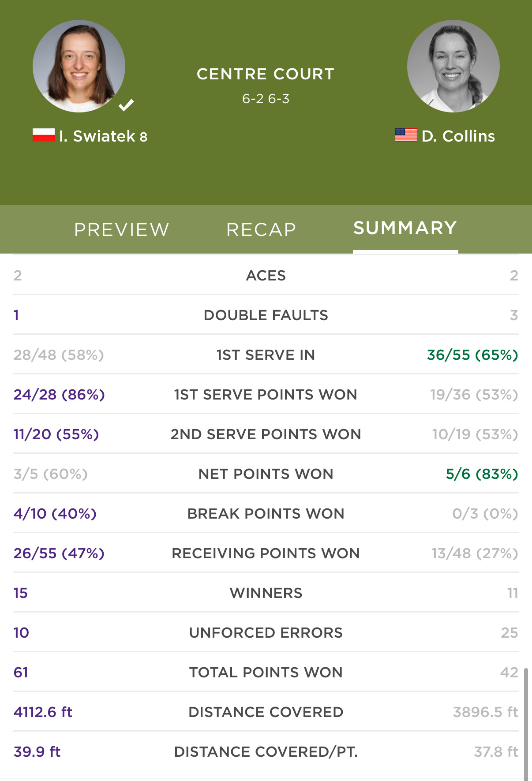Screen dimensions: 532x781
Task: Click the Poland flag icon
Action: click(x=44, y=135)
